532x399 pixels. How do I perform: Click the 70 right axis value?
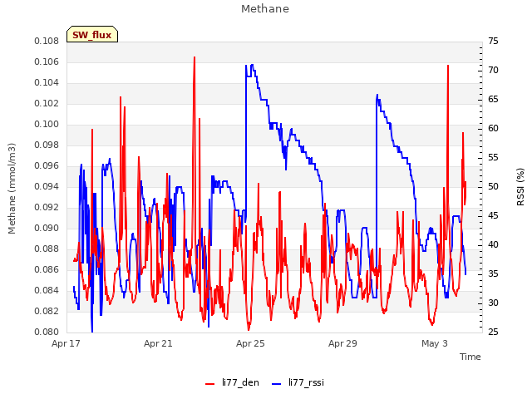click(493, 70)
